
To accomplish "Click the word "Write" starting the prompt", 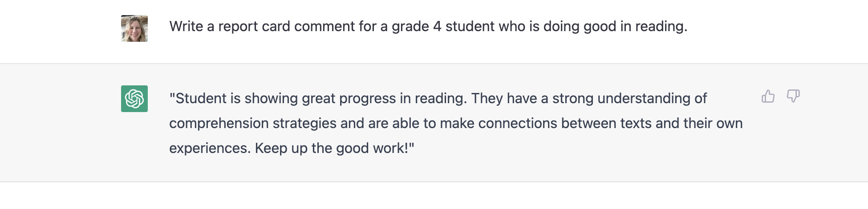I will tap(186, 27).
